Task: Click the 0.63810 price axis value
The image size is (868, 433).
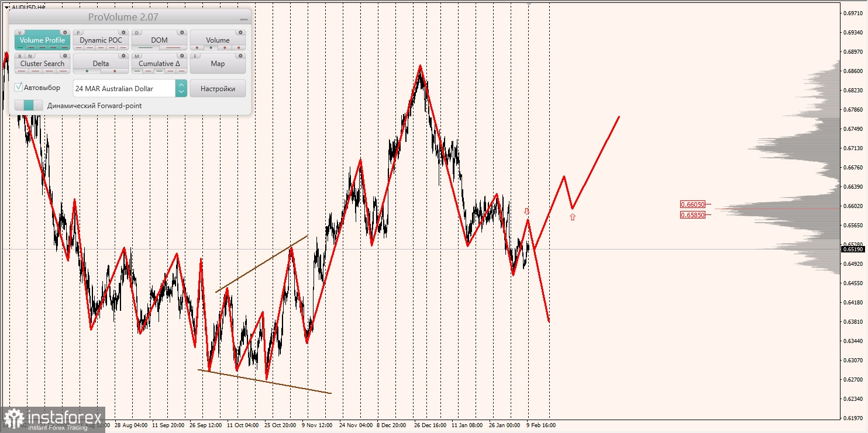Action: tap(854, 322)
